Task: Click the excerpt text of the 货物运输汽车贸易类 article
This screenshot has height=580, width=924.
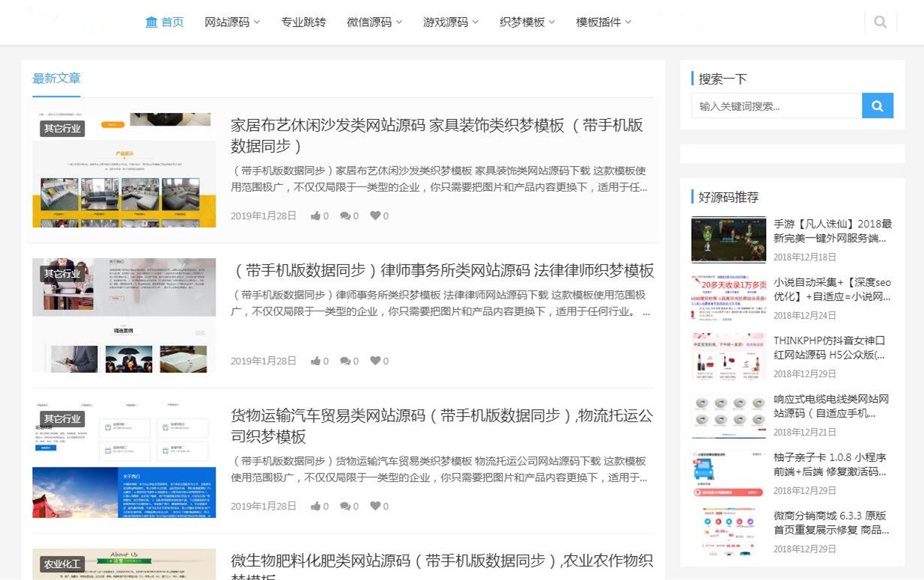Action: [440, 468]
